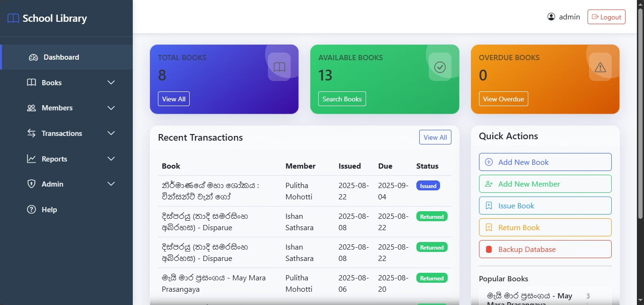Click the people icon beside Members

tap(33, 108)
